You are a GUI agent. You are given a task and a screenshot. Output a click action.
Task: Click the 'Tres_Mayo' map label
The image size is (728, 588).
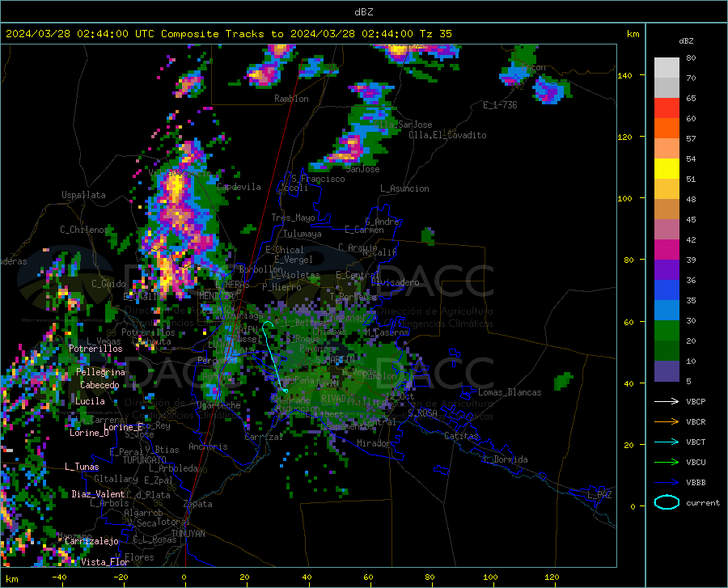click(x=293, y=218)
